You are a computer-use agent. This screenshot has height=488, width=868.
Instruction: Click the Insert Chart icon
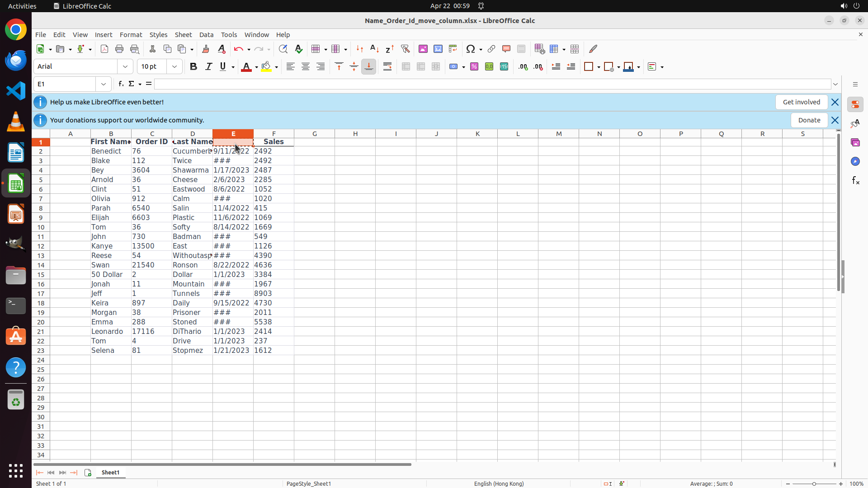click(x=438, y=49)
